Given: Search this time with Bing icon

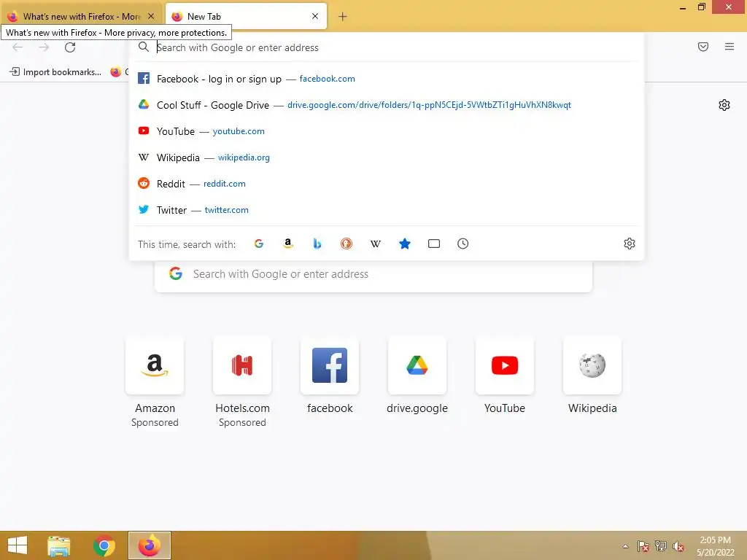Looking at the screenshot, I should (317, 244).
